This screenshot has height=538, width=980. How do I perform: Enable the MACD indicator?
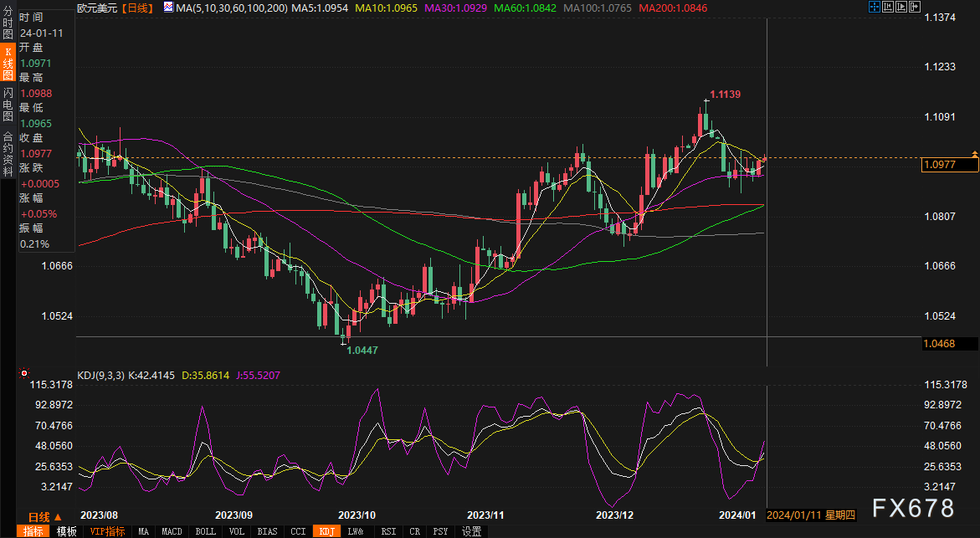point(172,531)
